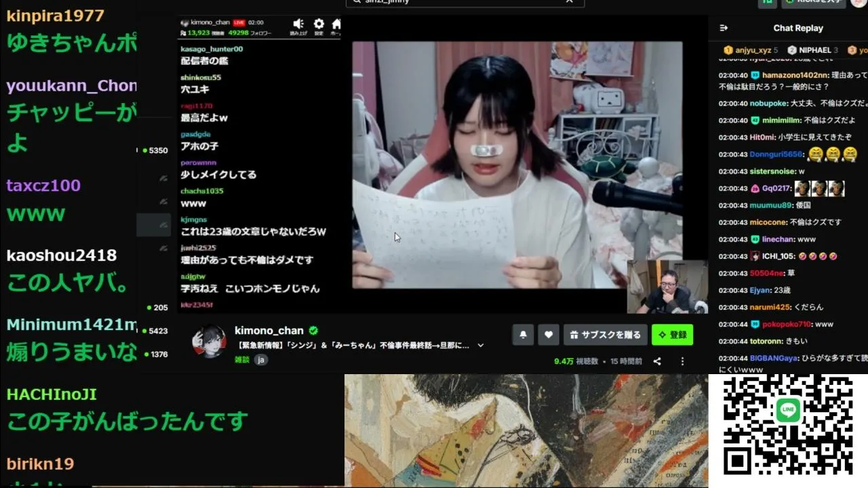Click the badge beside linechan

pos(755,239)
